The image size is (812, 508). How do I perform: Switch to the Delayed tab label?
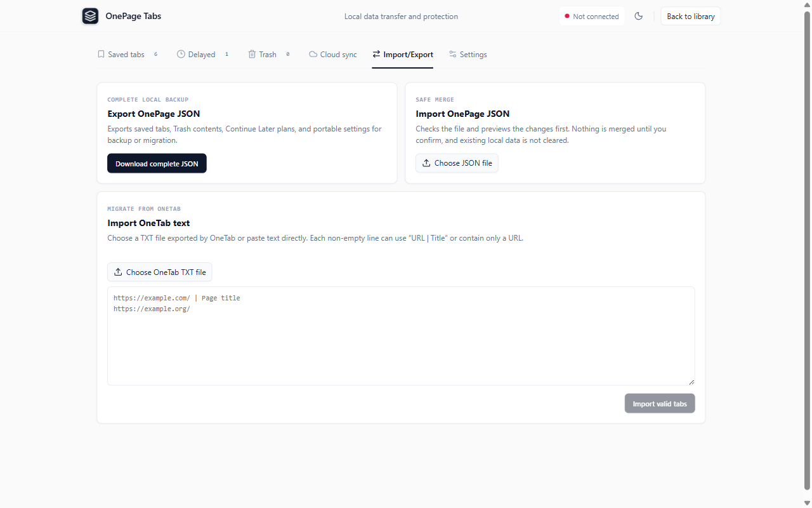click(202, 55)
